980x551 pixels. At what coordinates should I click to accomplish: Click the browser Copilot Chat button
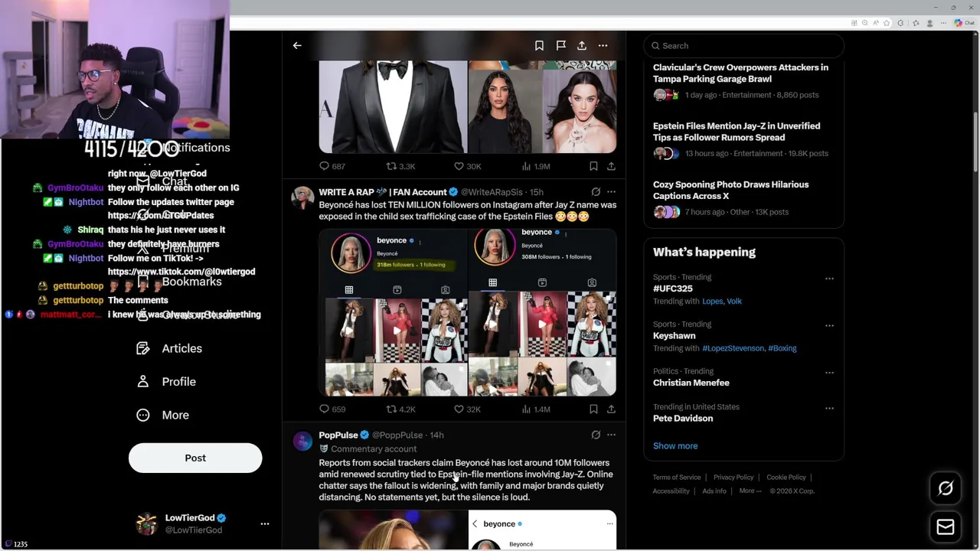(x=963, y=23)
